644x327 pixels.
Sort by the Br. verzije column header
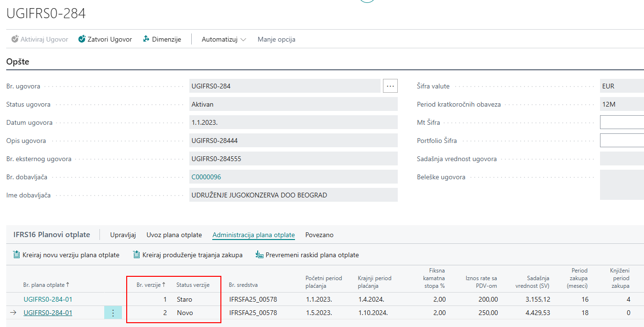tap(151, 285)
